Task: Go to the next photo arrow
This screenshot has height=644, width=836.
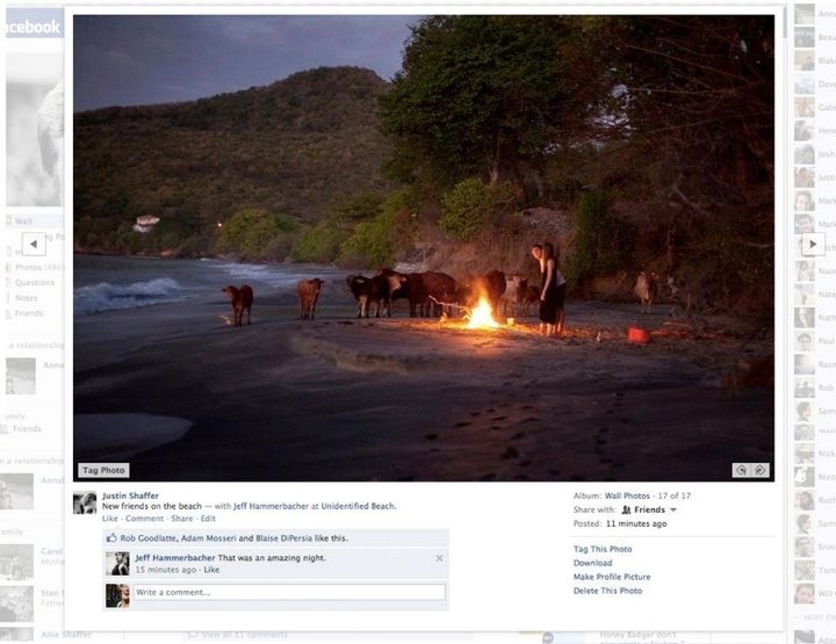Action: (x=813, y=244)
